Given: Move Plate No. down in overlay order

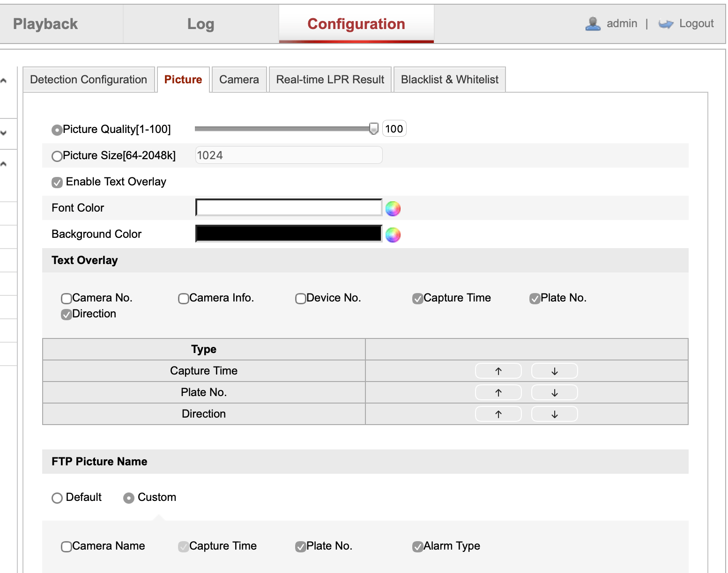Looking at the screenshot, I should pos(554,392).
